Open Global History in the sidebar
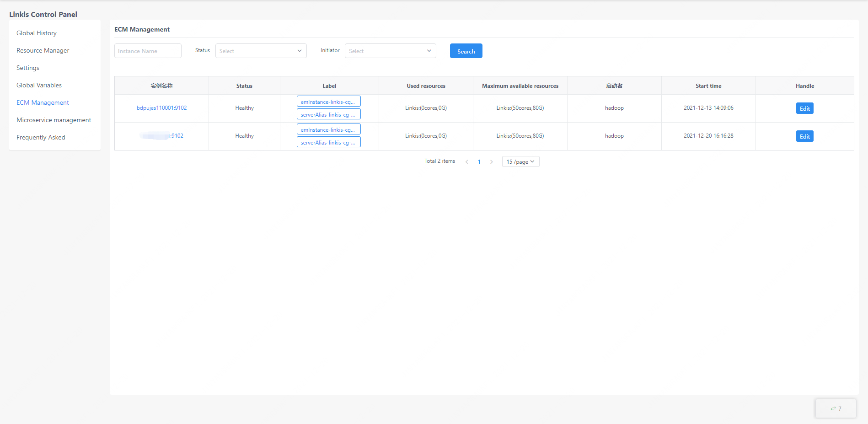 pos(37,33)
